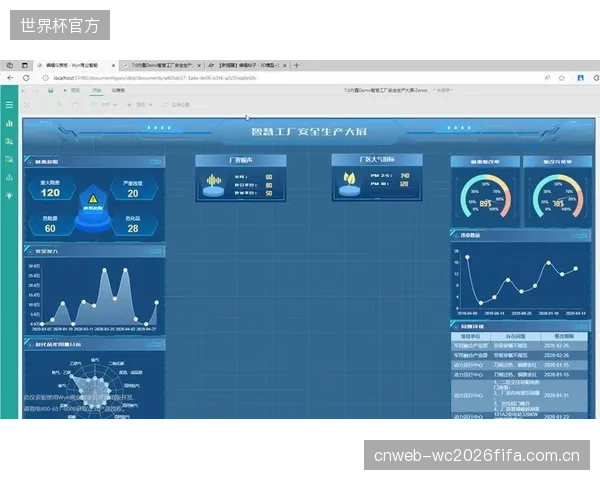Select the radar chart at bottom left
Viewport: 600px width, 480px height.
(x=95, y=387)
